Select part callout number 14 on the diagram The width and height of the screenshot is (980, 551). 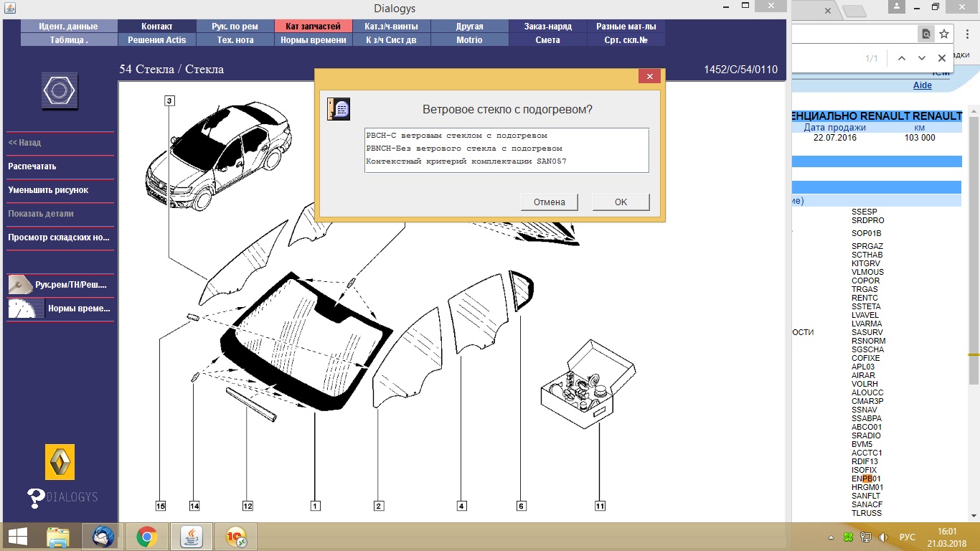coord(194,506)
